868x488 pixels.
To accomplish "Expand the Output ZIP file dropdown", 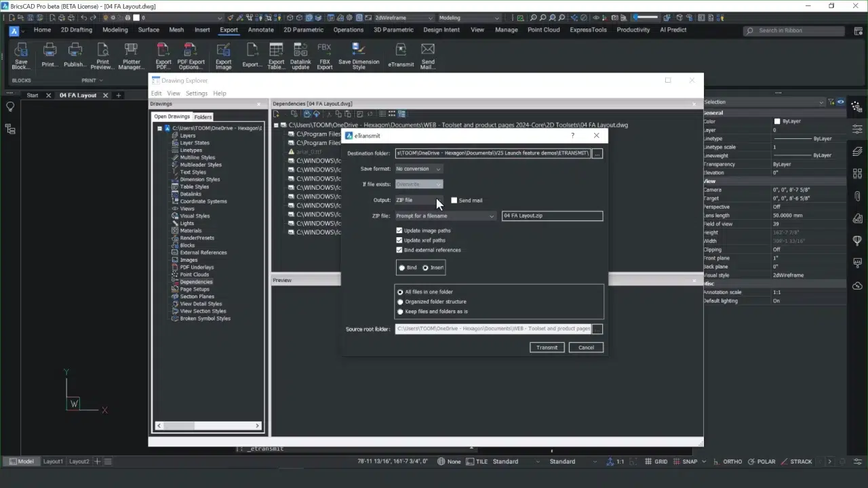I will tap(418, 200).
